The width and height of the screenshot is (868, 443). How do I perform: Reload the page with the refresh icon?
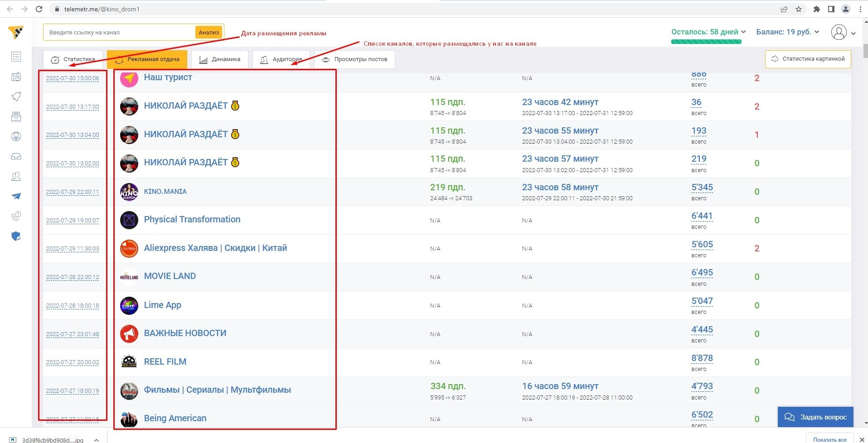coord(39,9)
